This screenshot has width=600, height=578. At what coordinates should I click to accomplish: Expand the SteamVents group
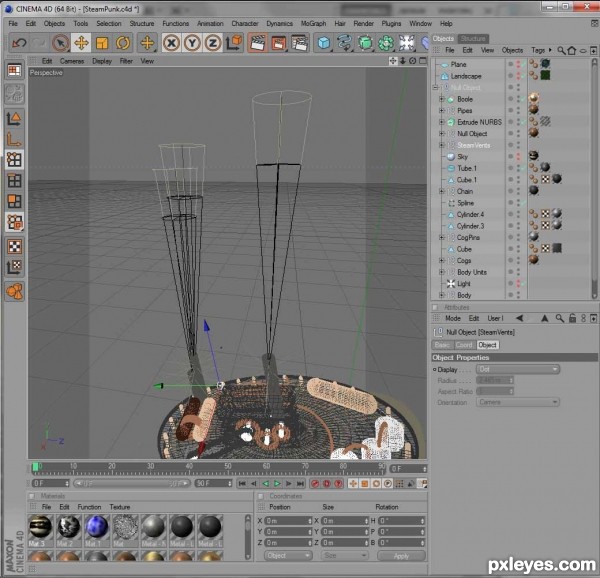442,145
